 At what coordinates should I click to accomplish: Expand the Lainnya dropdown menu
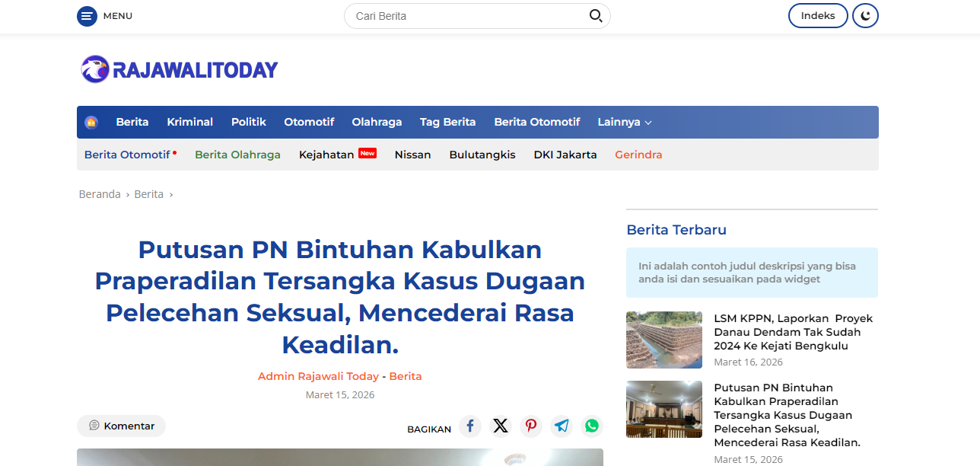point(624,122)
